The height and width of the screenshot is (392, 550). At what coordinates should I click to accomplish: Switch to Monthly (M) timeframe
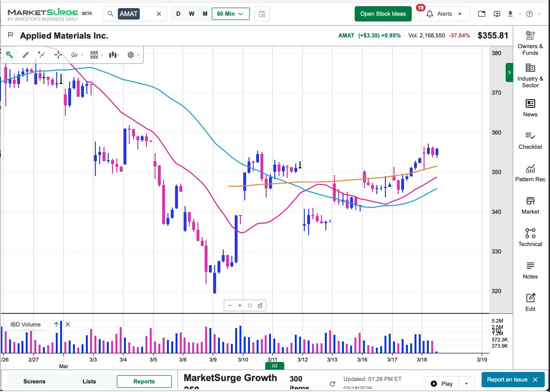point(205,14)
